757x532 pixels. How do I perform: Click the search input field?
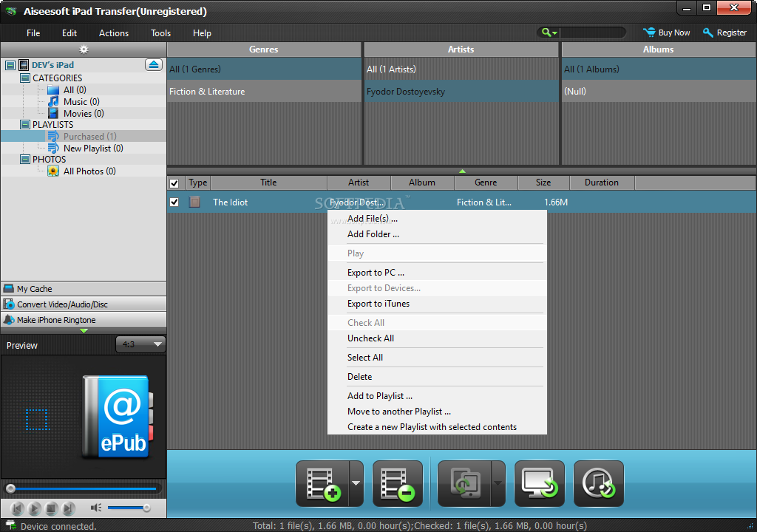point(592,33)
